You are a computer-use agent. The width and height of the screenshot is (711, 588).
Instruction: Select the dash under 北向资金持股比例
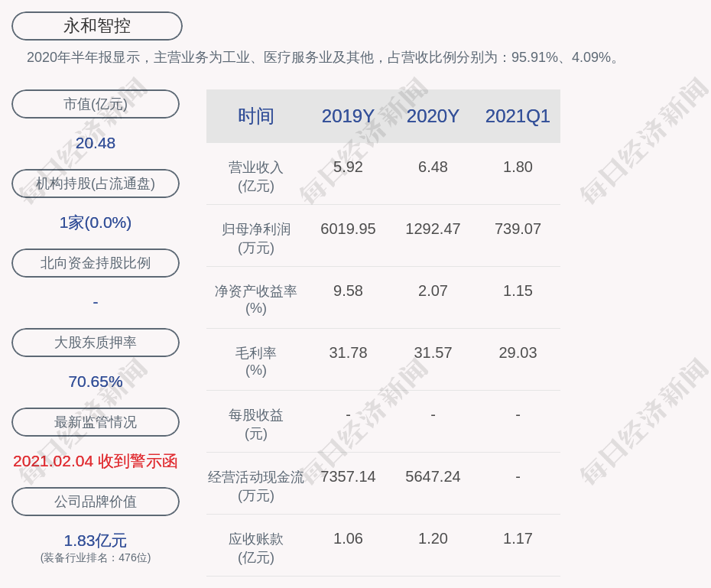coord(96,302)
